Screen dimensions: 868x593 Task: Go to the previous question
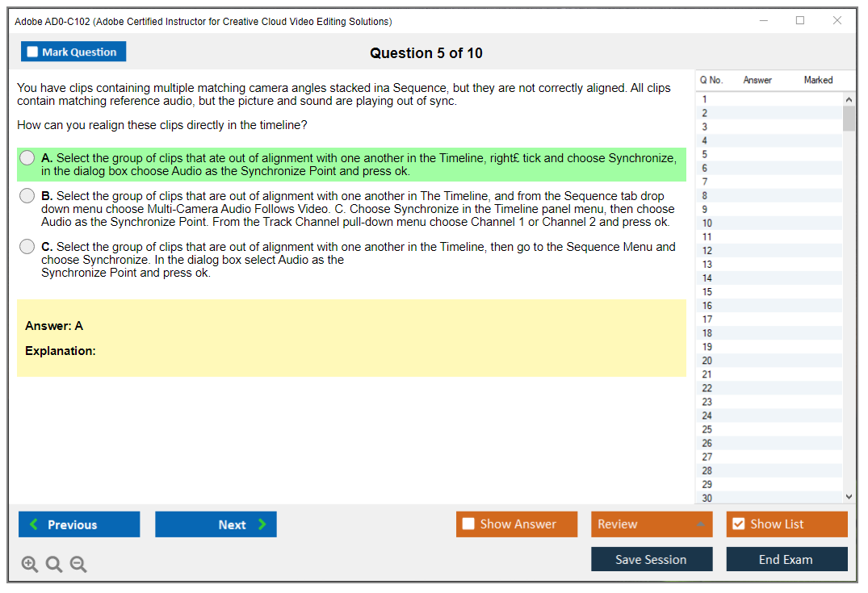point(79,524)
